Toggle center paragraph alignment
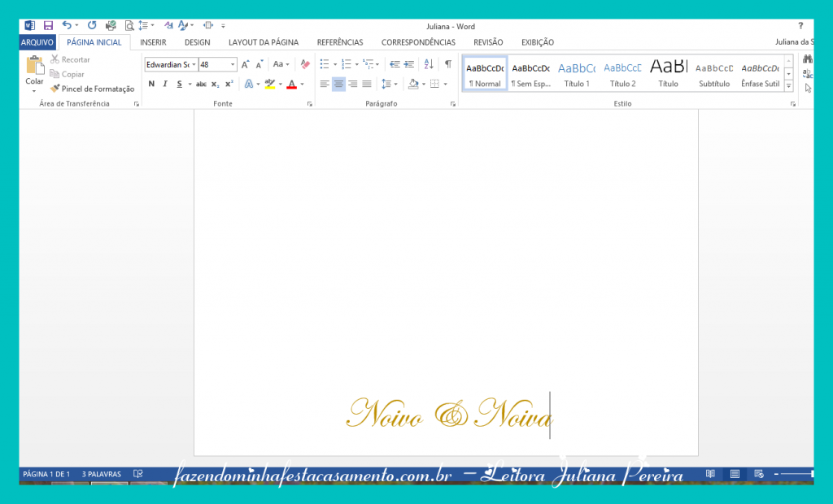Image resolution: width=833 pixels, height=504 pixels. pyautogui.click(x=338, y=84)
